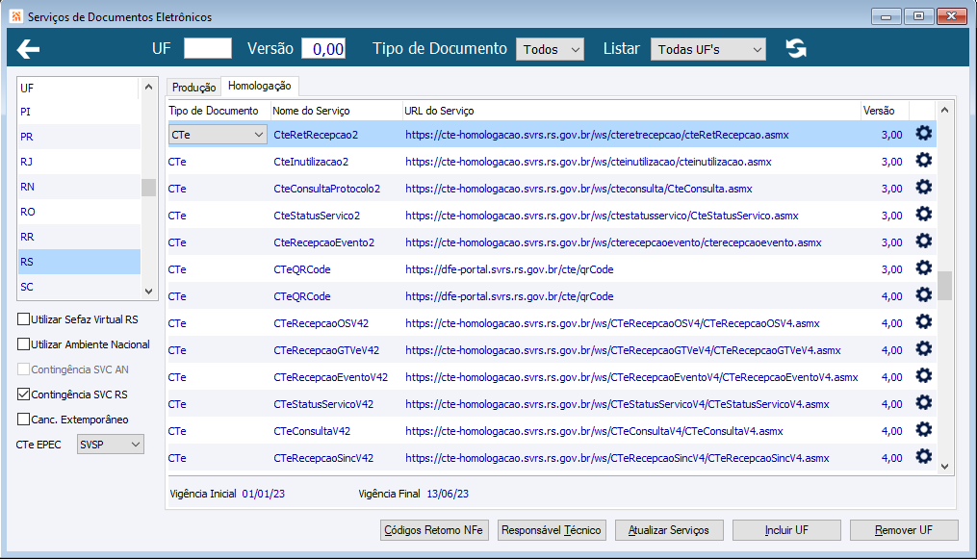
Task: Select RJ in UF list
Action: [79, 162]
